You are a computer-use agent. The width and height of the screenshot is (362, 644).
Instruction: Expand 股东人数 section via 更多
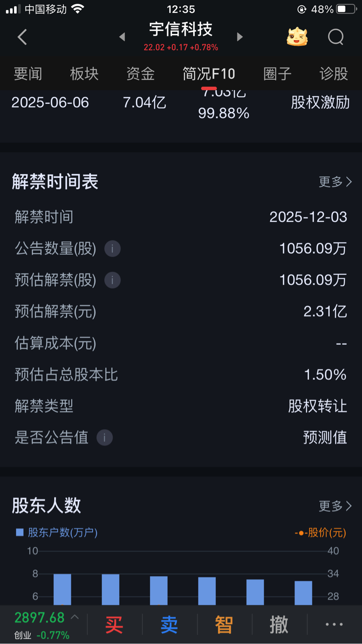coord(335,506)
